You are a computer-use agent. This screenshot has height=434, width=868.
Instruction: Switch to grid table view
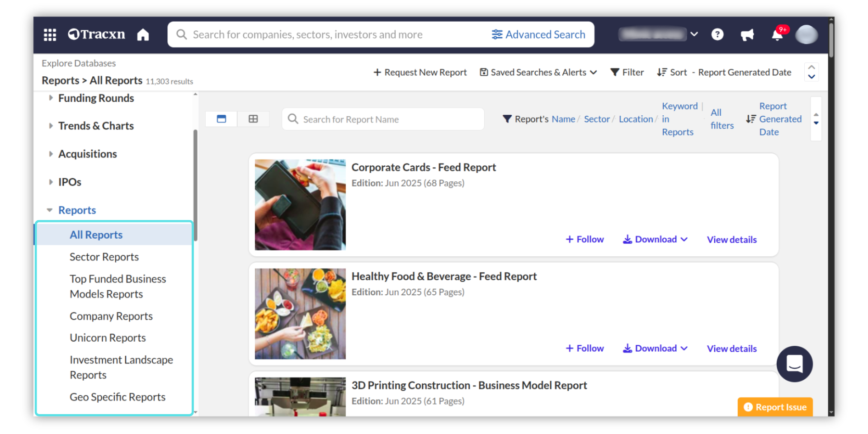click(253, 119)
